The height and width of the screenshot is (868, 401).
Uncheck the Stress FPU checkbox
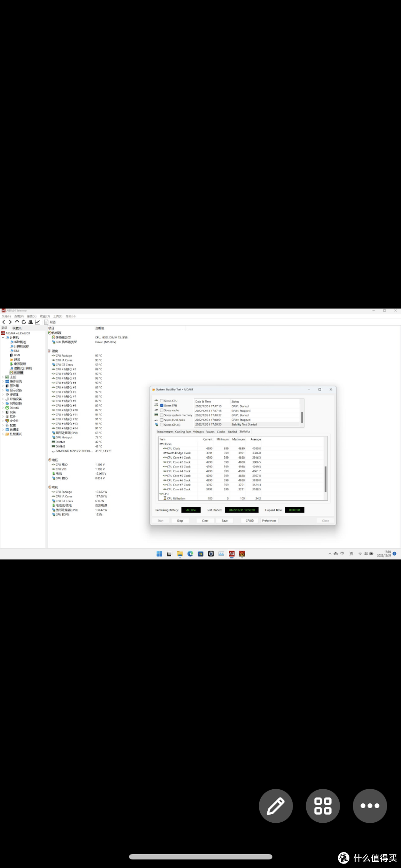click(x=162, y=406)
